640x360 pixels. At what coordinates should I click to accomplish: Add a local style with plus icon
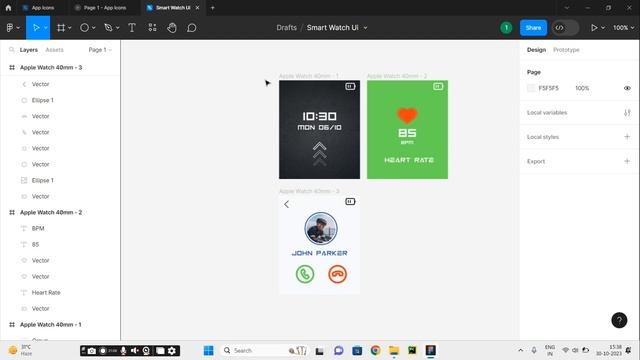(627, 137)
